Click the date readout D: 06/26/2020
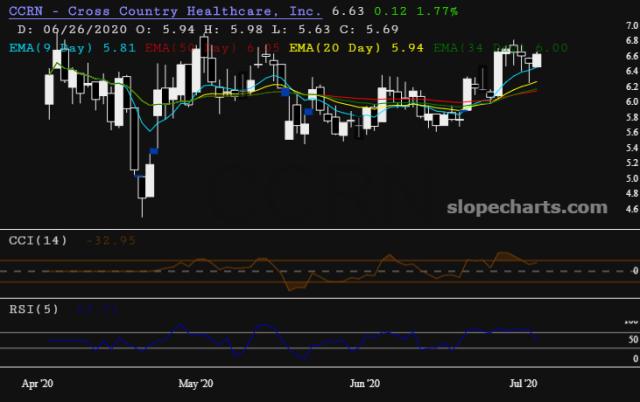 tap(72, 29)
